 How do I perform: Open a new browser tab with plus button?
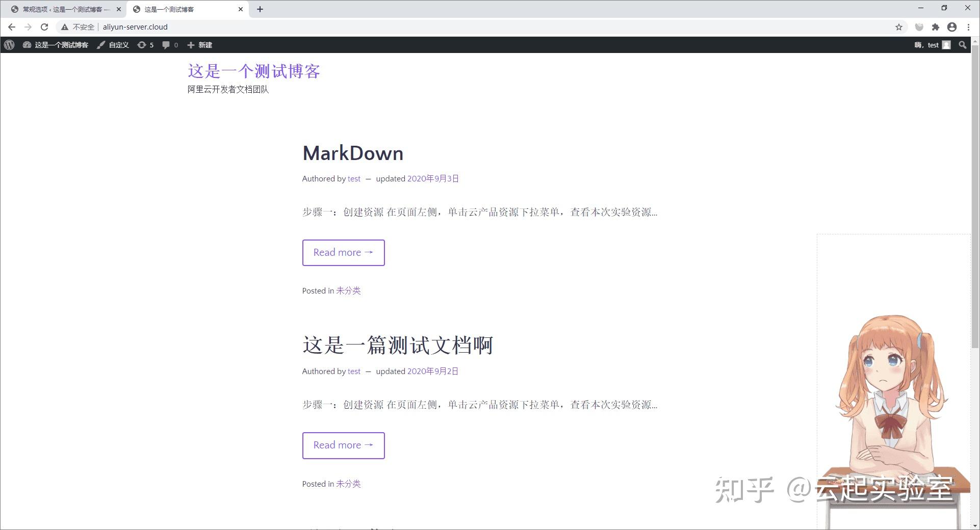[x=260, y=9]
